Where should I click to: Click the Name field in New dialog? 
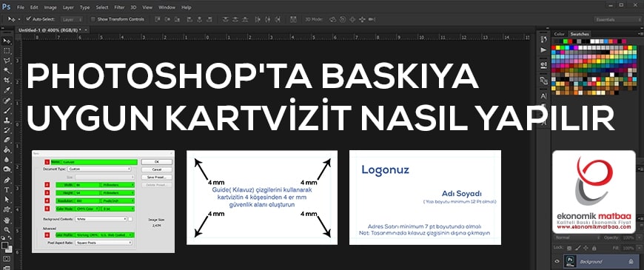[99, 162]
